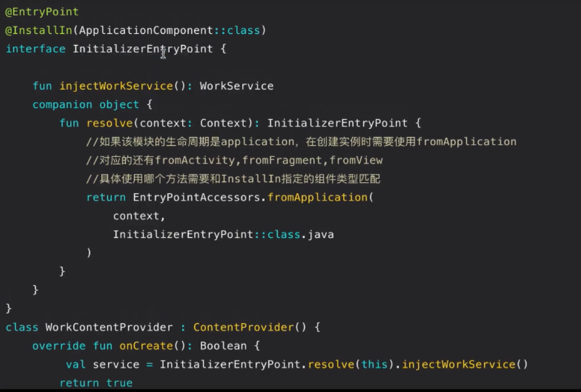The height and width of the screenshot is (392, 581).
Task: Click the Context parameter type
Action: 223,123
